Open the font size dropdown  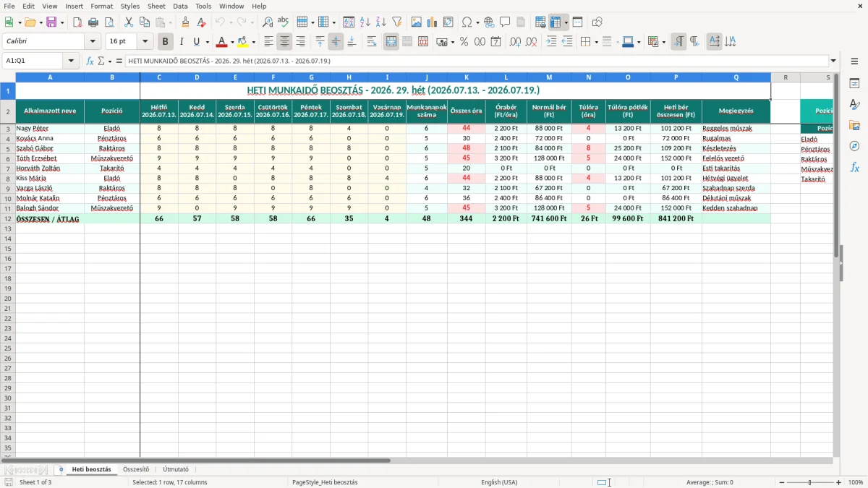coord(145,42)
